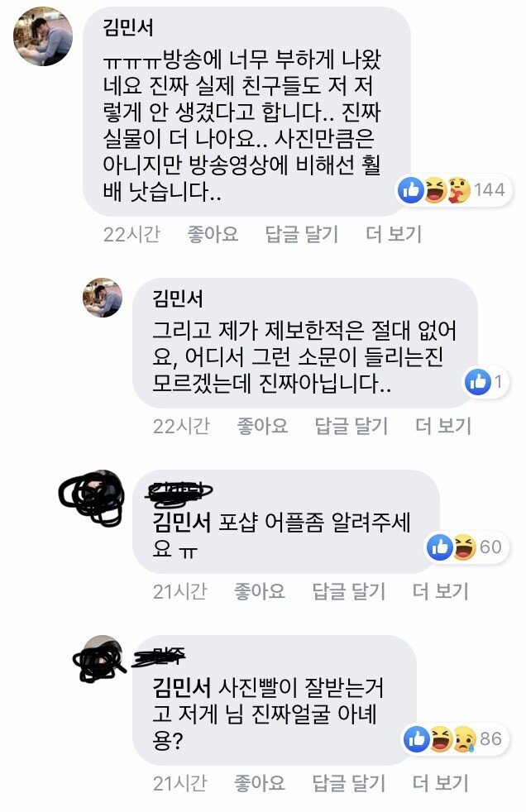Click the laughing emoji on the 86-reaction comment
This screenshot has height=812, width=526.
pos(441,739)
